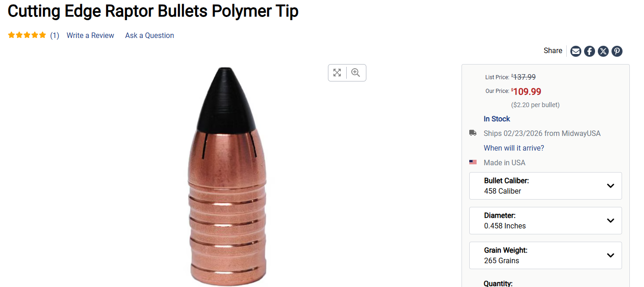Click the shipping truck icon
This screenshot has width=644, height=287.
[473, 133]
